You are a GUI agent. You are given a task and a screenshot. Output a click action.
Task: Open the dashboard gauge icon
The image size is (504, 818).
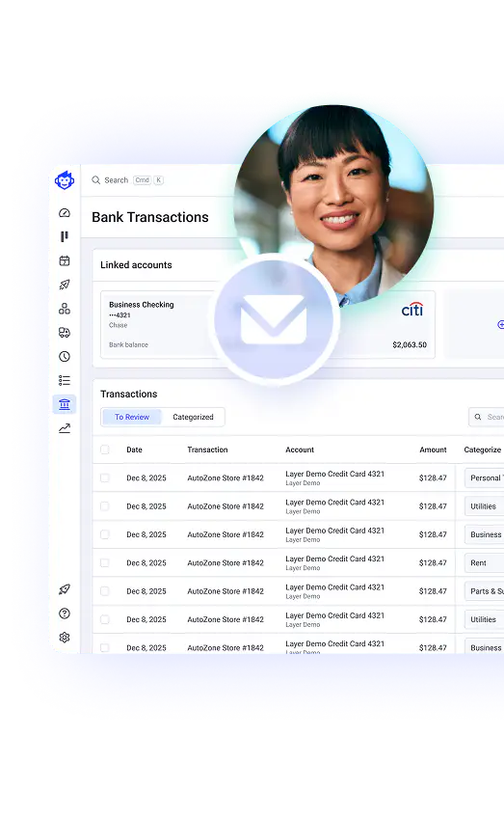pos(65,213)
